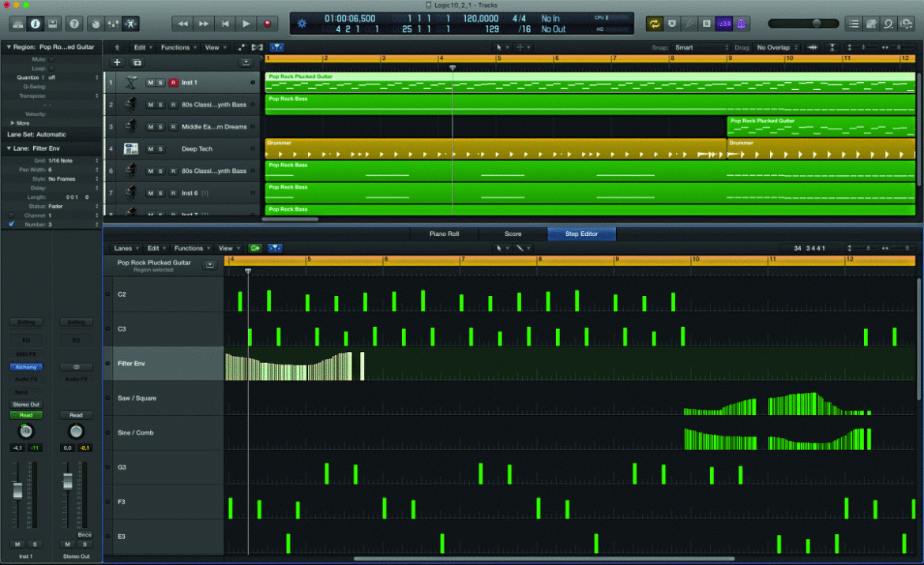Open the Toolbar display button
Screen dimensions: 924x565
click(52, 24)
